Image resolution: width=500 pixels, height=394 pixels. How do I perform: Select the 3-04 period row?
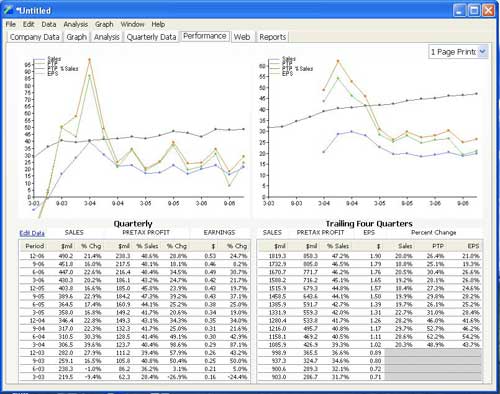pyautogui.click(x=135, y=345)
